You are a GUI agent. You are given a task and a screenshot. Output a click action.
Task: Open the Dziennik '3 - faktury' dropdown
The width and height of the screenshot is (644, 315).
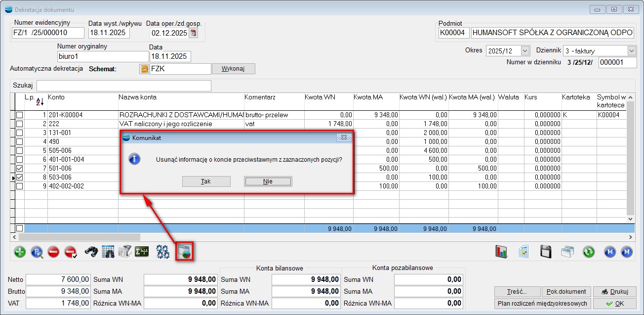632,51
